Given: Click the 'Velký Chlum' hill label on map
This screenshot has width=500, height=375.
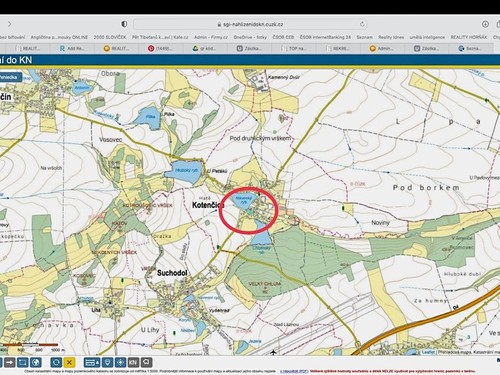Looking at the screenshot, I should (x=265, y=284).
